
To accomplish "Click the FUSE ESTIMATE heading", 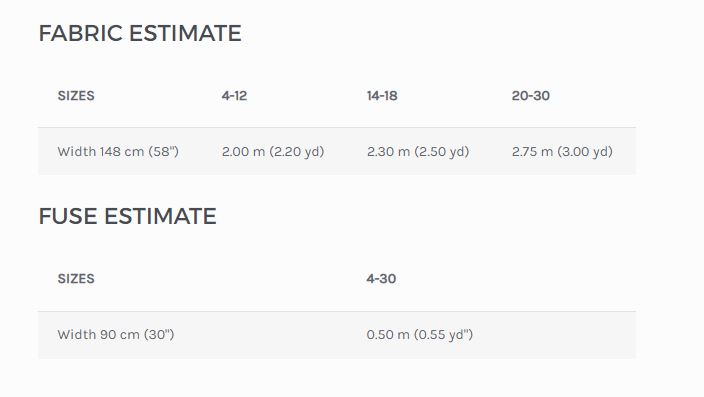I will pos(128,216).
